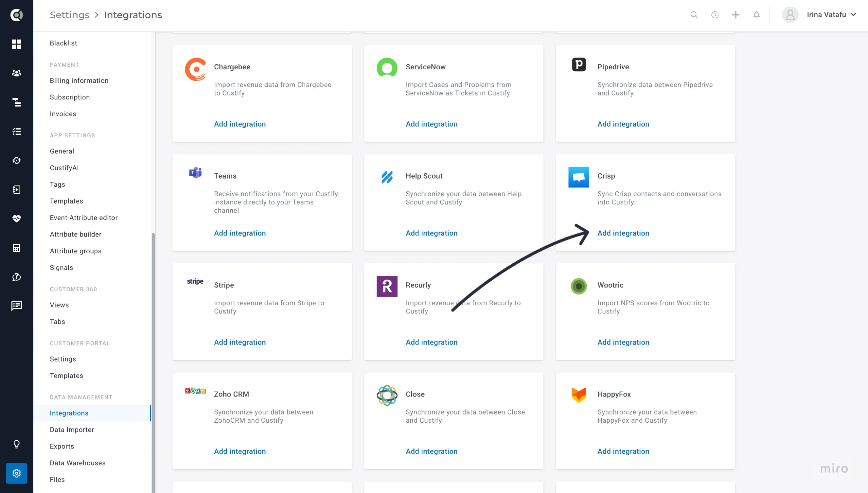
Task: Open the recent history clock icon
Action: pyautogui.click(x=715, y=15)
